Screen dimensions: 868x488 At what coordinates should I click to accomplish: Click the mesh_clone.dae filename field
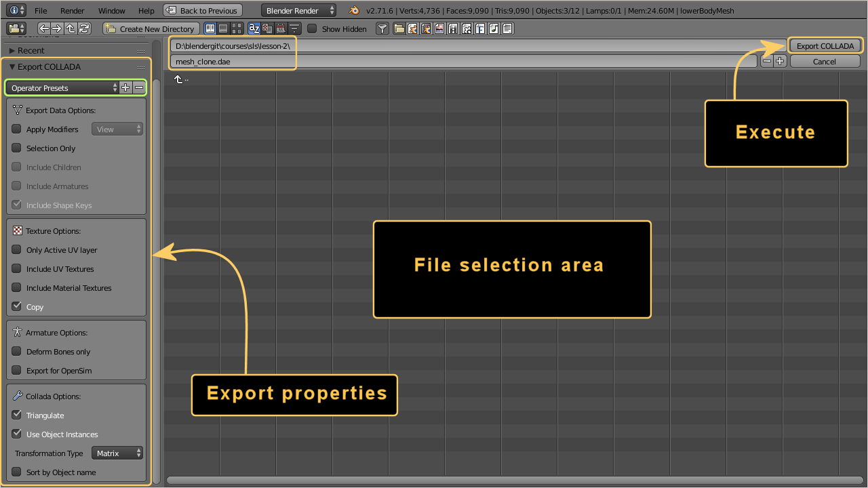pyautogui.click(x=461, y=62)
